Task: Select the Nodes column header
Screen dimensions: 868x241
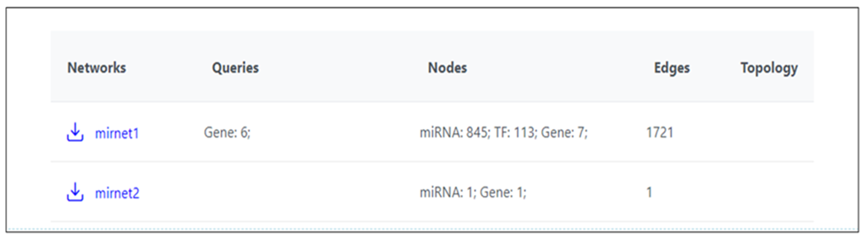Action: pos(447,68)
